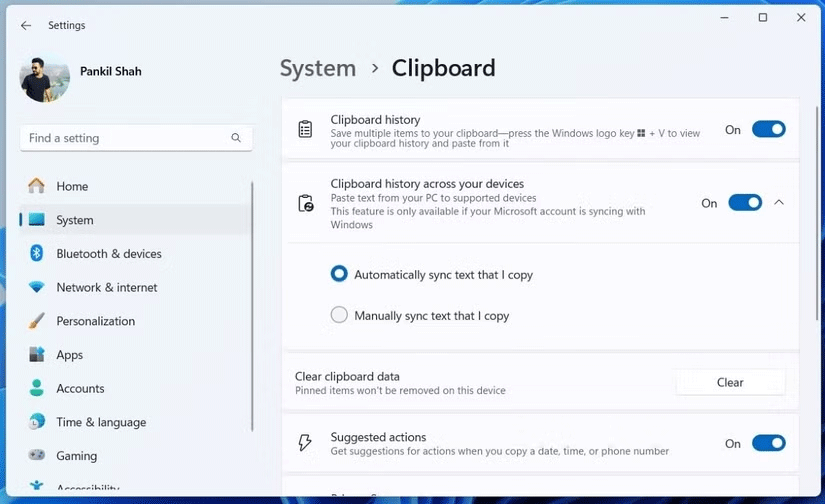Image resolution: width=825 pixels, height=504 pixels.
Task: Click the Find a setting search box
Action: point(136,138)
